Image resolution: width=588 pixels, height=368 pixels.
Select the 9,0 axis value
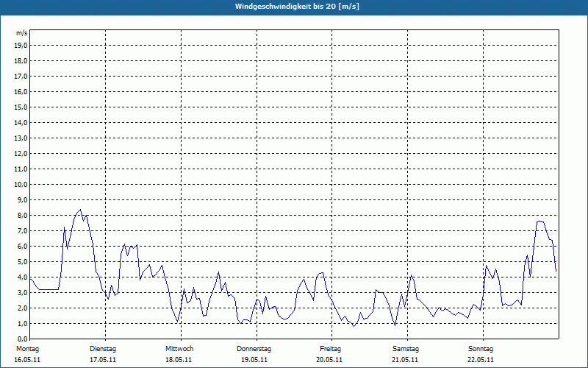tap(21, 199)
